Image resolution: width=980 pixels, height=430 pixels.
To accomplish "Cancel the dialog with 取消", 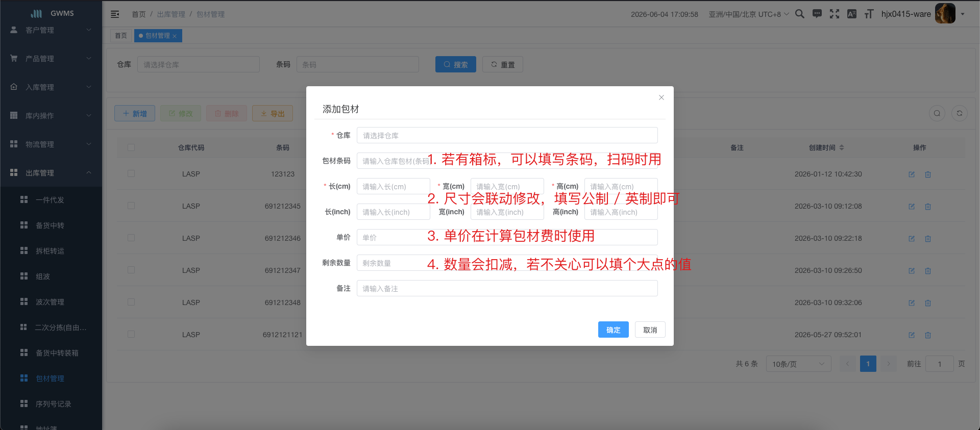I will click(x=650, y=330).
